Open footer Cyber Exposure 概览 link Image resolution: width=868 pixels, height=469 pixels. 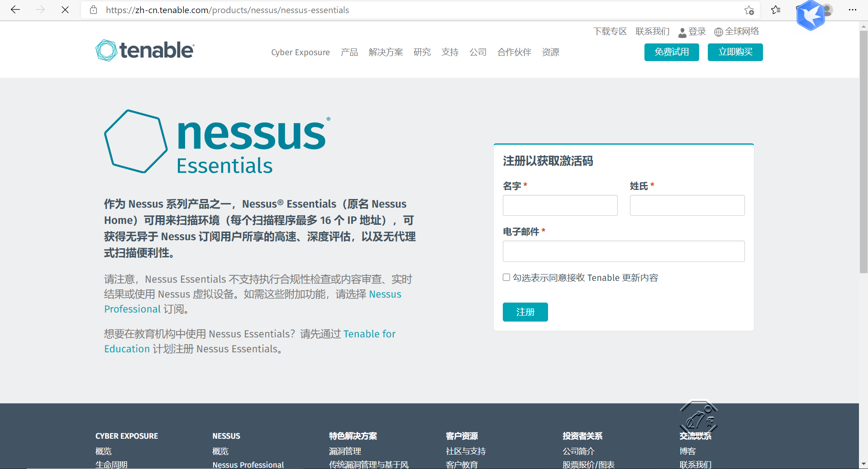pos(104,451)
